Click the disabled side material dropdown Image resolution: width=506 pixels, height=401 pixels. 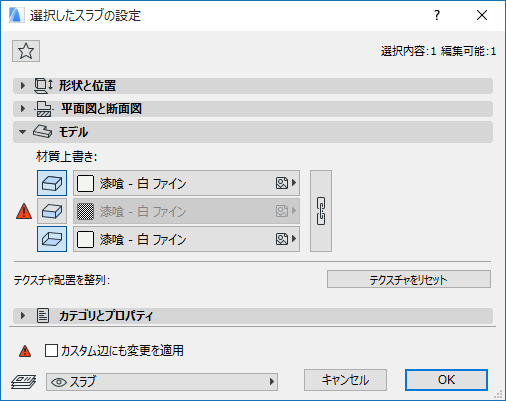pos(186,211)
